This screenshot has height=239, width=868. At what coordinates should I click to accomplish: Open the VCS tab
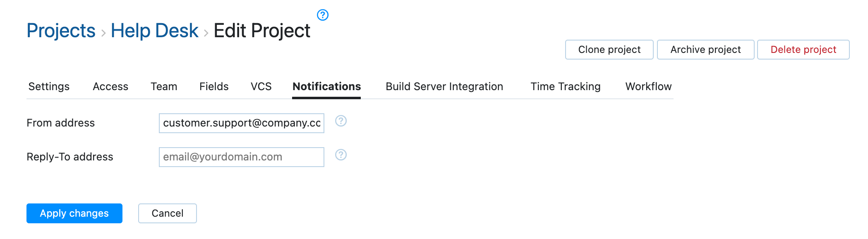[261, 86]
